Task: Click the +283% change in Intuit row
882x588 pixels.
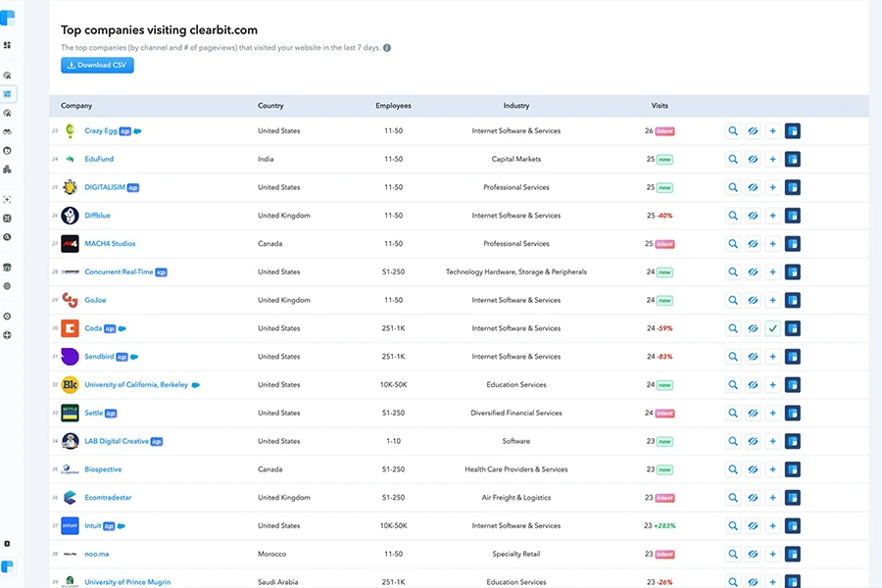Action: pyautogui.click(x=664, y=525)
